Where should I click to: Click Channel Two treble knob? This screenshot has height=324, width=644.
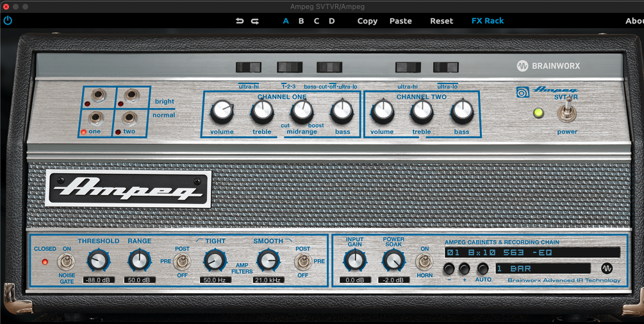click(422, 112)
